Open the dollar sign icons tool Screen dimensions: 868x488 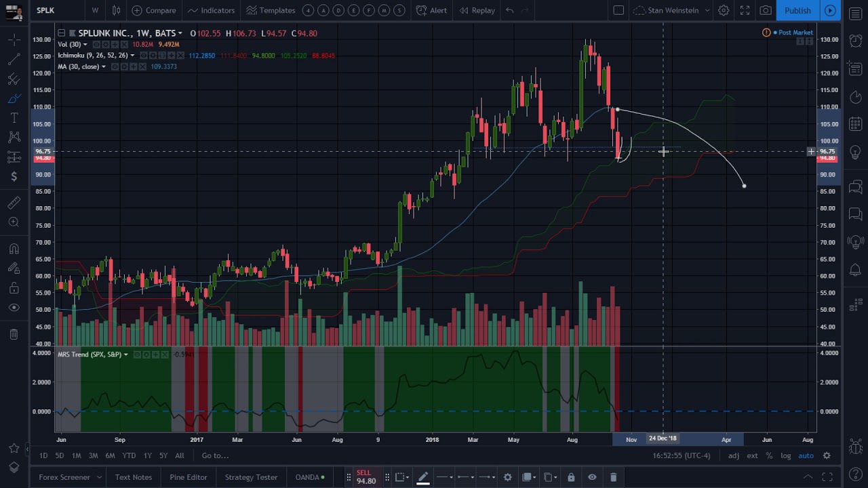coord(14,177)
